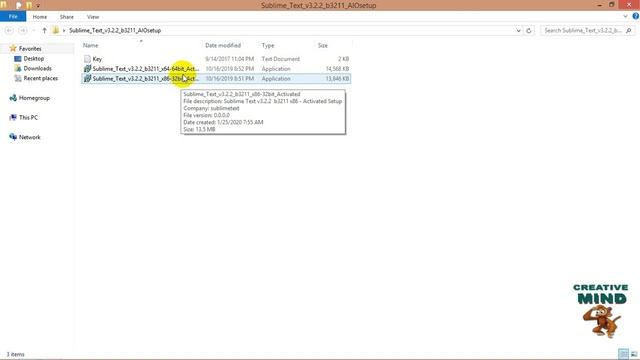Sort files by the Name column
The height and width of the screenshot is (360, 640).
click(x=91, y=45)
